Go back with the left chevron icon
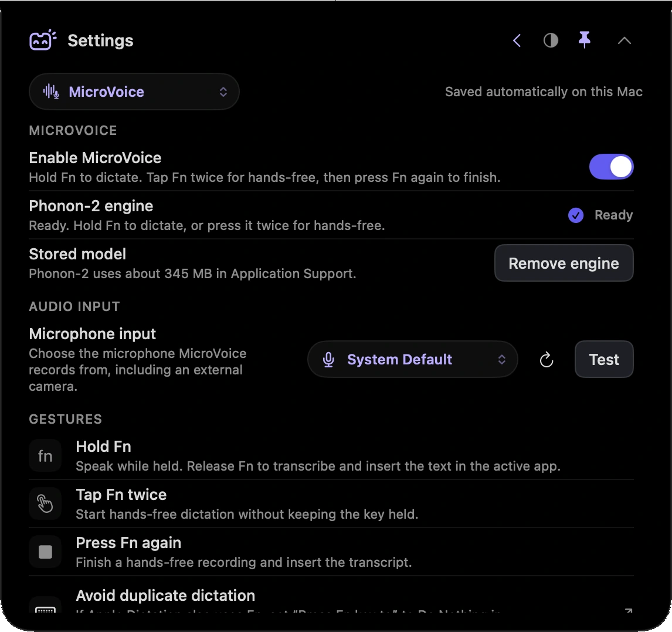Image resolution: width=672 pixels, height=632 pixels. [x=517, y=40]
